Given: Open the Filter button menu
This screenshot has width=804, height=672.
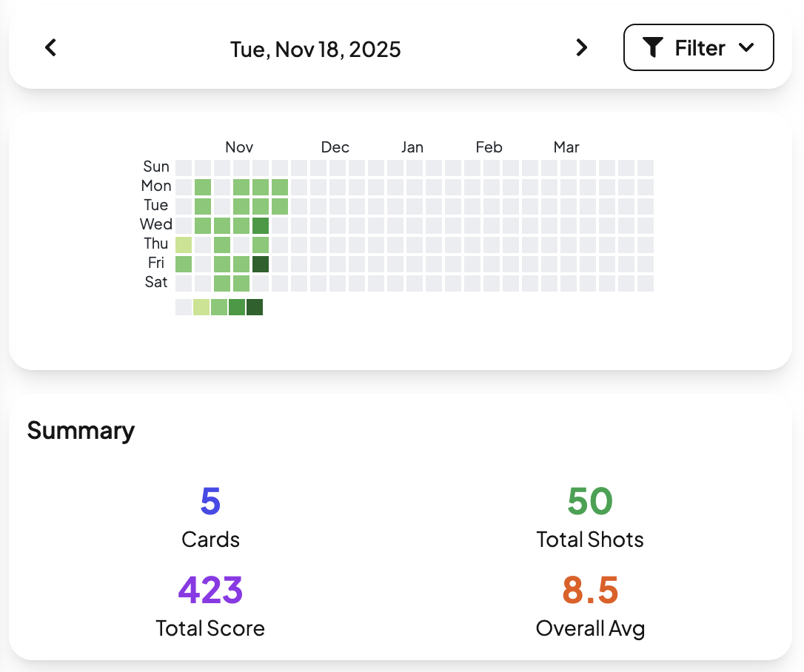Looking at the screenshot, I should tap(698, 48).
